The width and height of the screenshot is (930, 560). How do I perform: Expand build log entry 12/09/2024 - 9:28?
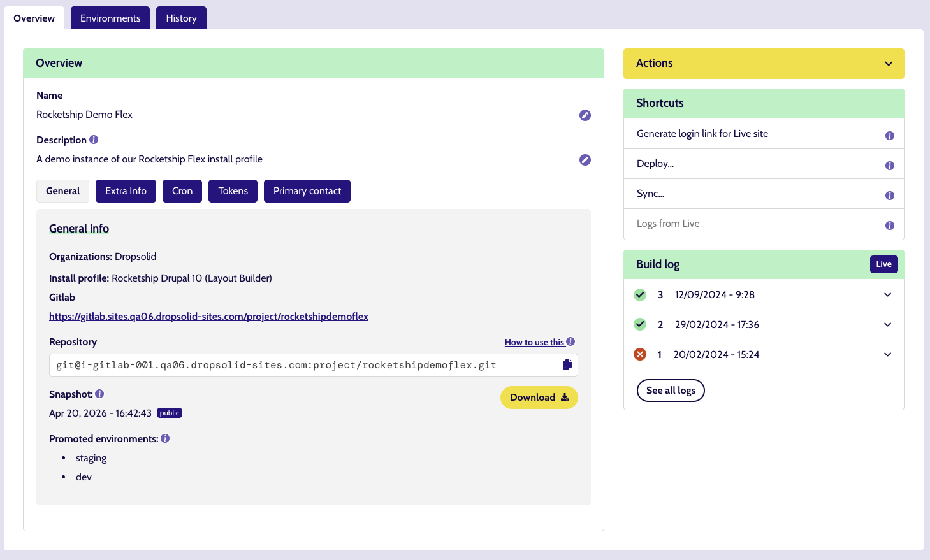tap(888, 294)
